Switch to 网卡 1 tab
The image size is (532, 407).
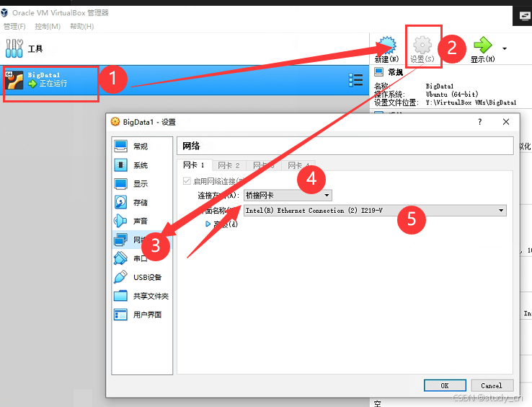[x=194, y=165]
